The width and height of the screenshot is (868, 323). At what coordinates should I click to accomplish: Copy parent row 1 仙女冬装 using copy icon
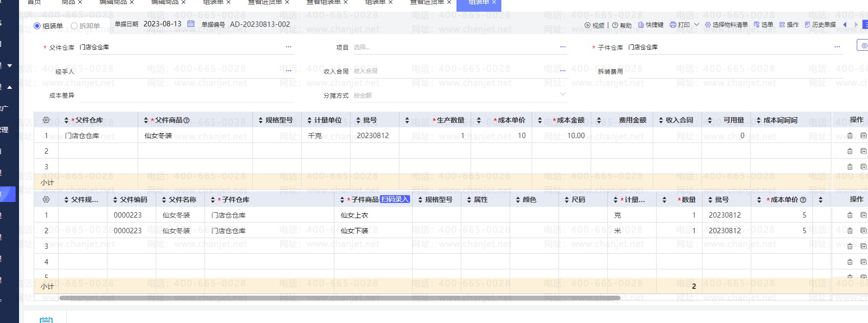(863, 136)
